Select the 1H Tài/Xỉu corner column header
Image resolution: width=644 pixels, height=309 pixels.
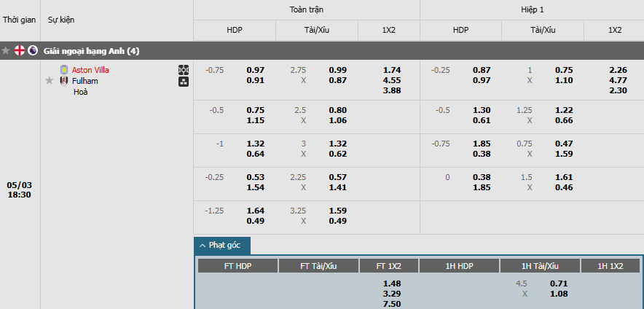540,266
